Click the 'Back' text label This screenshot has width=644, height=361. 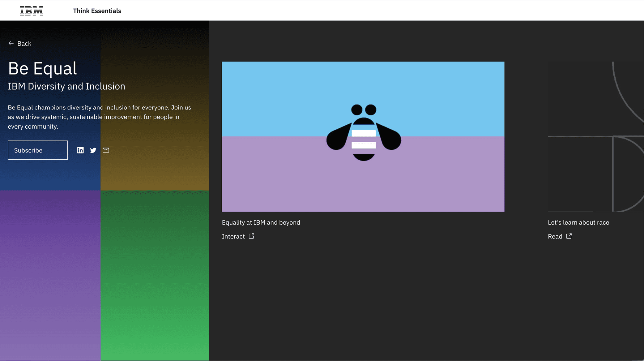24,43
